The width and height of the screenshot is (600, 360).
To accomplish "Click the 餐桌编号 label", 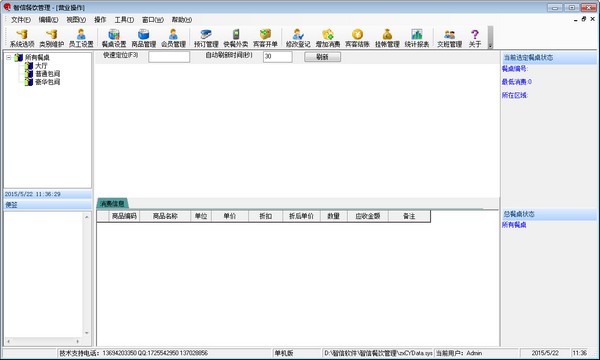I will tap(515, 68).
